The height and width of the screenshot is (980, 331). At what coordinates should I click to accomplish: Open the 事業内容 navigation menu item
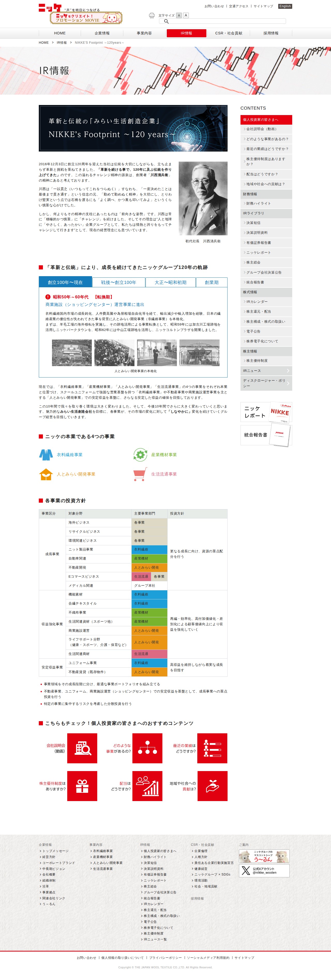coord(144,33)
